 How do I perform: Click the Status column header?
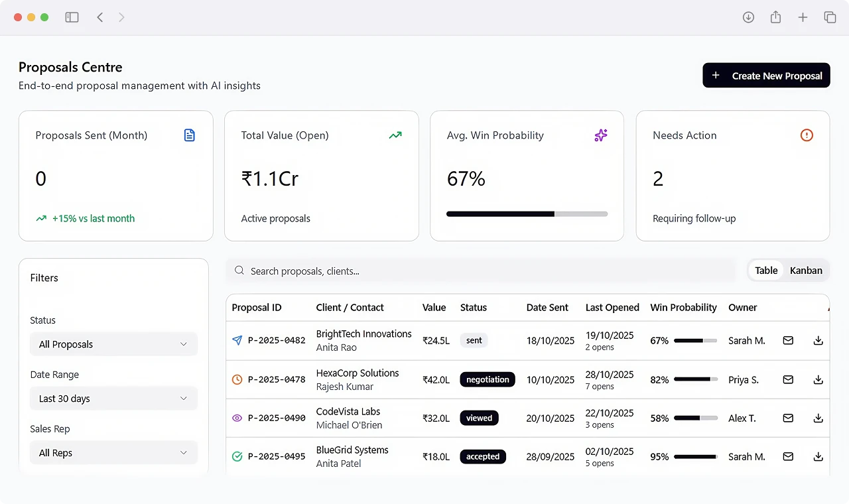[474, 307]
